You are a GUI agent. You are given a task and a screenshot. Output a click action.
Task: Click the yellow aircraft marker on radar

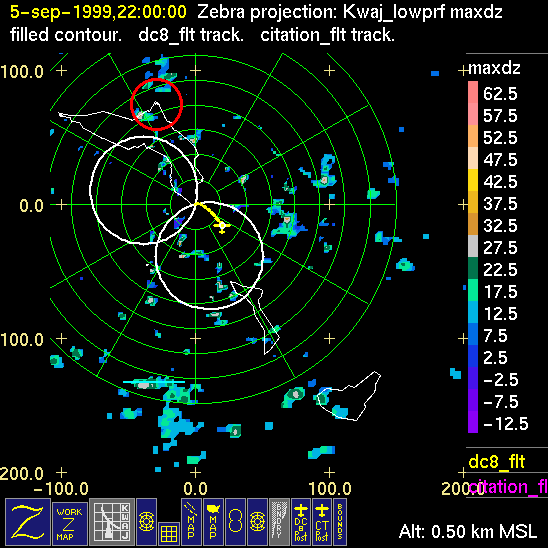click(x=222, y=226)
